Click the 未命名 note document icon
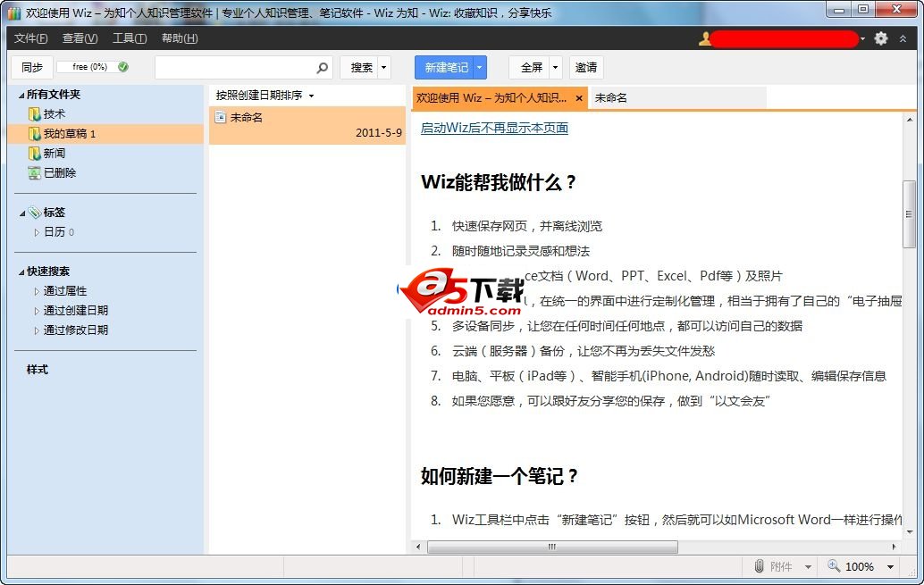Image resolution: width=924 pixels, height=585 pixels. point(221,117)
